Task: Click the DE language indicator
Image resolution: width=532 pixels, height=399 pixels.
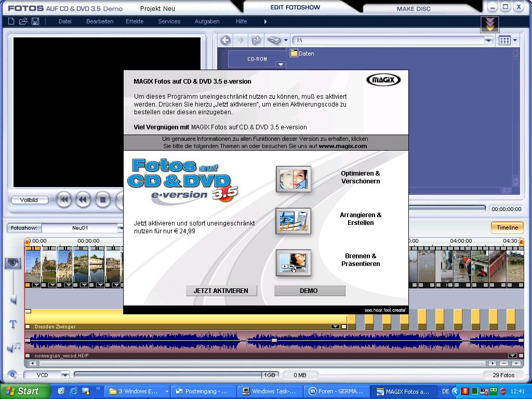Action: click(445, 391)
